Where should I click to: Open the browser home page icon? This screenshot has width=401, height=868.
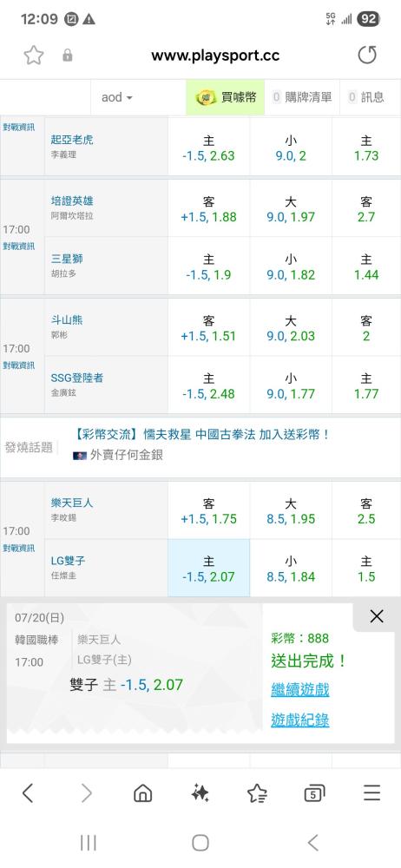[143, 794]
